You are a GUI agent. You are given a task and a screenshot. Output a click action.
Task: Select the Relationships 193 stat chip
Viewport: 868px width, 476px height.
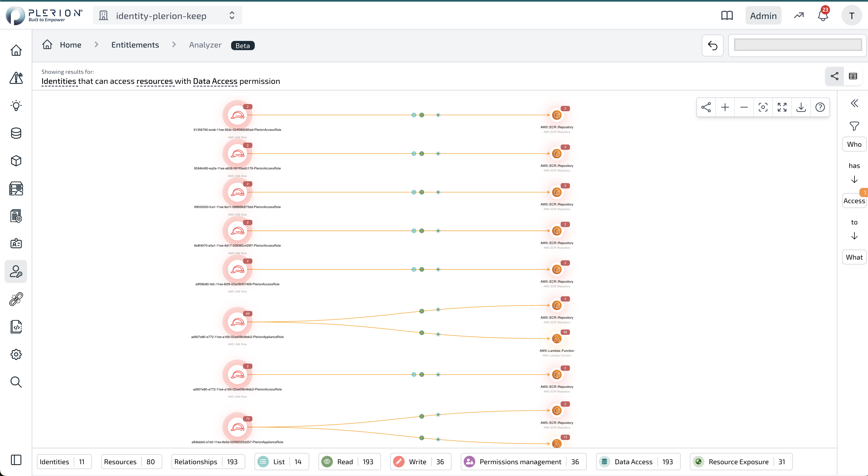[208, 462]
